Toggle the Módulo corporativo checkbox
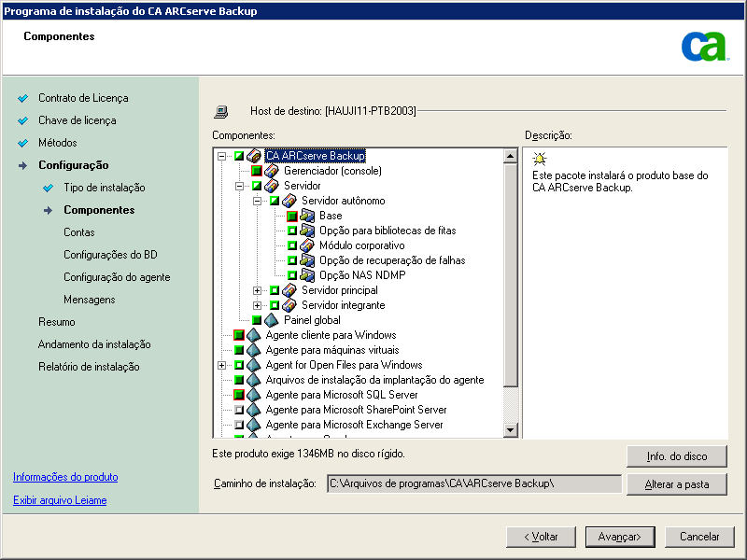Image resolution: width=747 pixels, height=560 pixels. (292, 245)
